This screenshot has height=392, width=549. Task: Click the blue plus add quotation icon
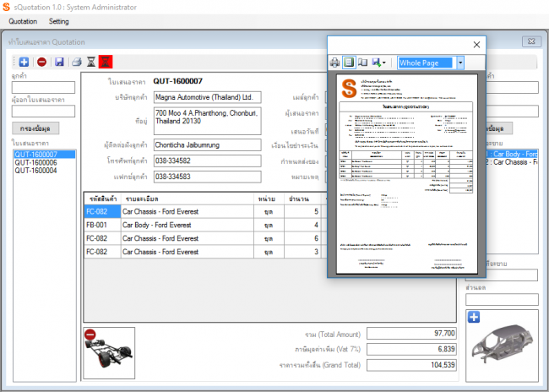pos(24,62)
